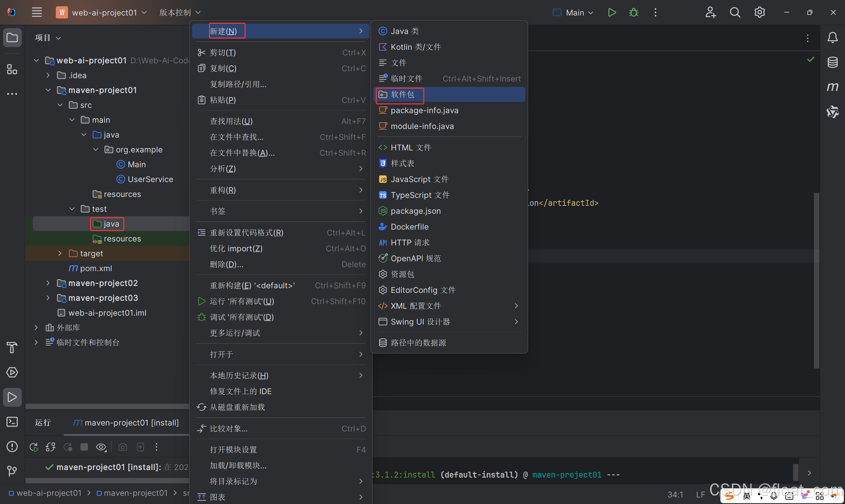
Task: Toggle the Run tool window button
Action: 12,397
